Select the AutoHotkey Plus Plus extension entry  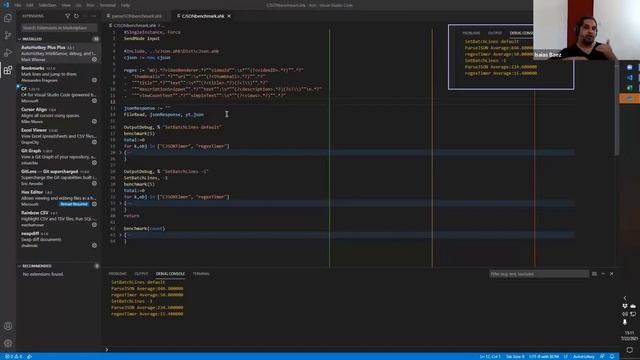click(x=59, y=53)
